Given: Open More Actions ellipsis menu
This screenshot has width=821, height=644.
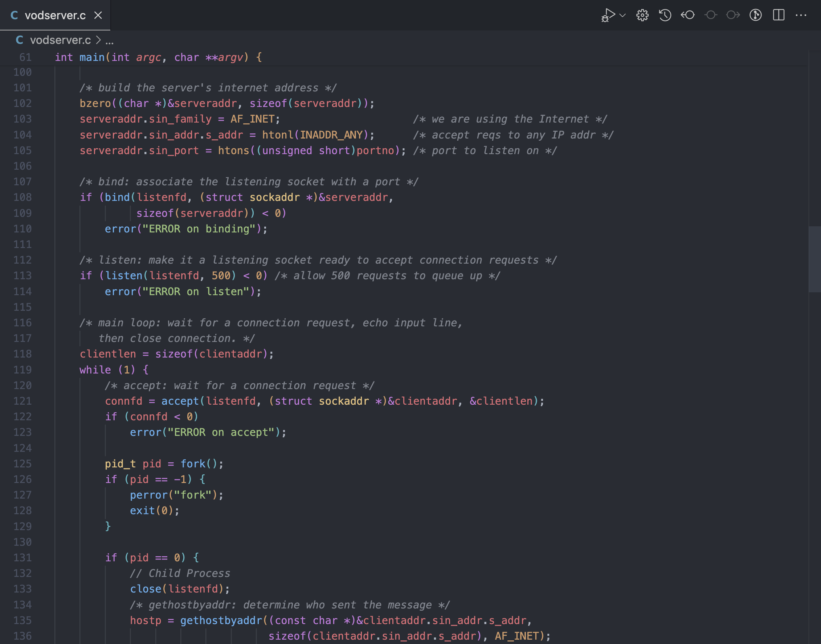Looking at the screenshot, I should click(x=801, y=16).
